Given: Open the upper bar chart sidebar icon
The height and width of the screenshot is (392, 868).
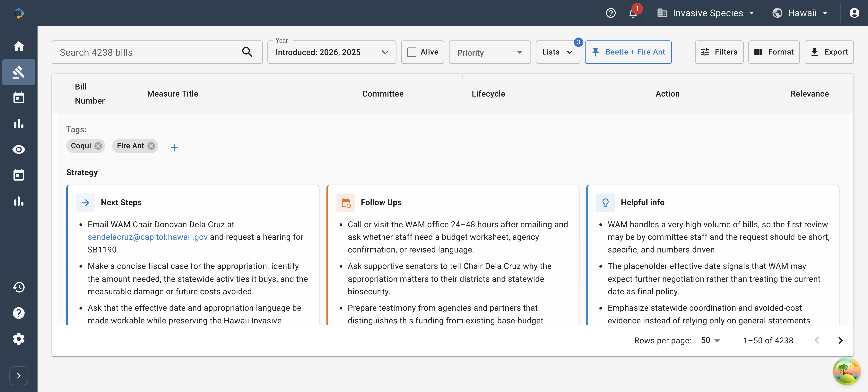Looking at the screenshot, I should pos(19,124).
